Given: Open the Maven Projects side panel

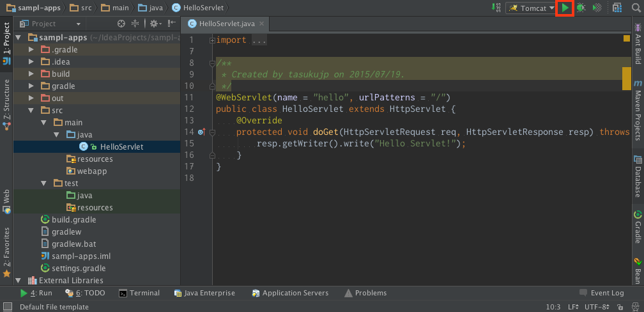Looking at the screenshot, I should (638, 111).
